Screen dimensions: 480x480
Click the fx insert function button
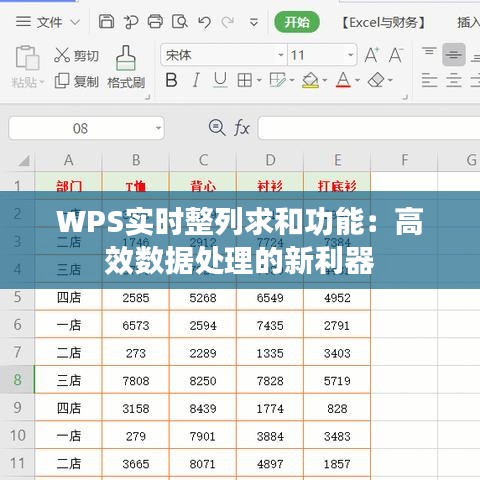242,128
